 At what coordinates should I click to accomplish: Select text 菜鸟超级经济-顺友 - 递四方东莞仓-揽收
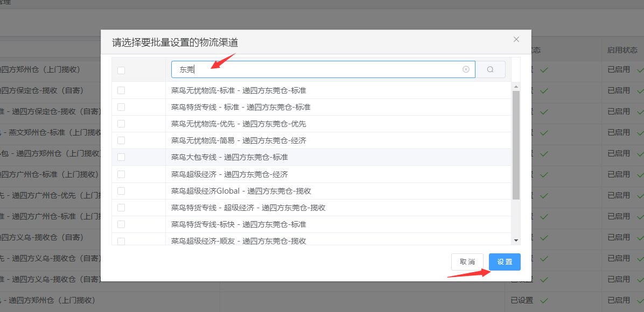point(239,241)
